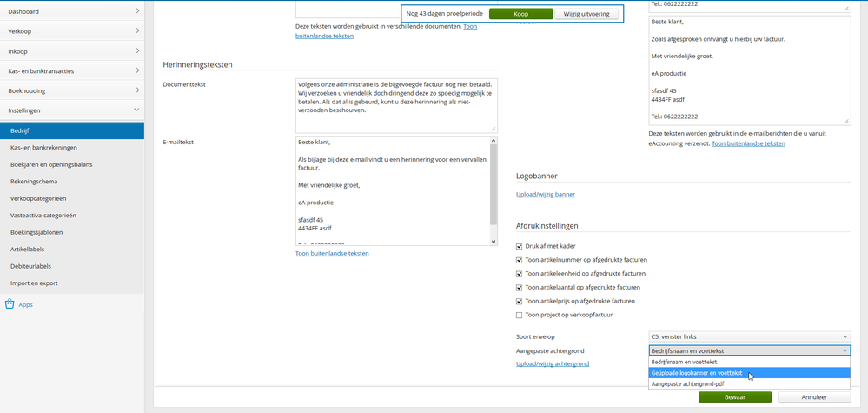Open Boekjaren en openingsbalans
868x413 pixels.
(x=72, y=164)
